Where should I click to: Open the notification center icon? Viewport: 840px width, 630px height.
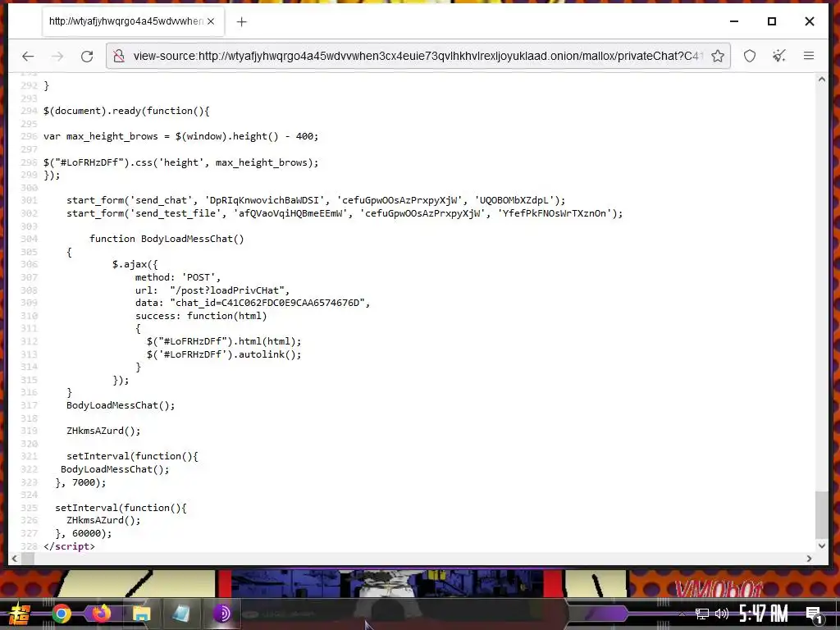pos(815,614)
